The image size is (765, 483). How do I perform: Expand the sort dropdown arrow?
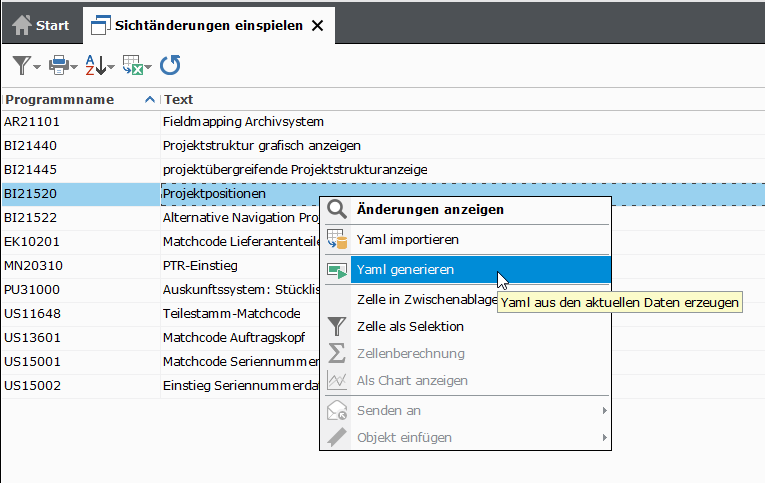coord(110,68)
